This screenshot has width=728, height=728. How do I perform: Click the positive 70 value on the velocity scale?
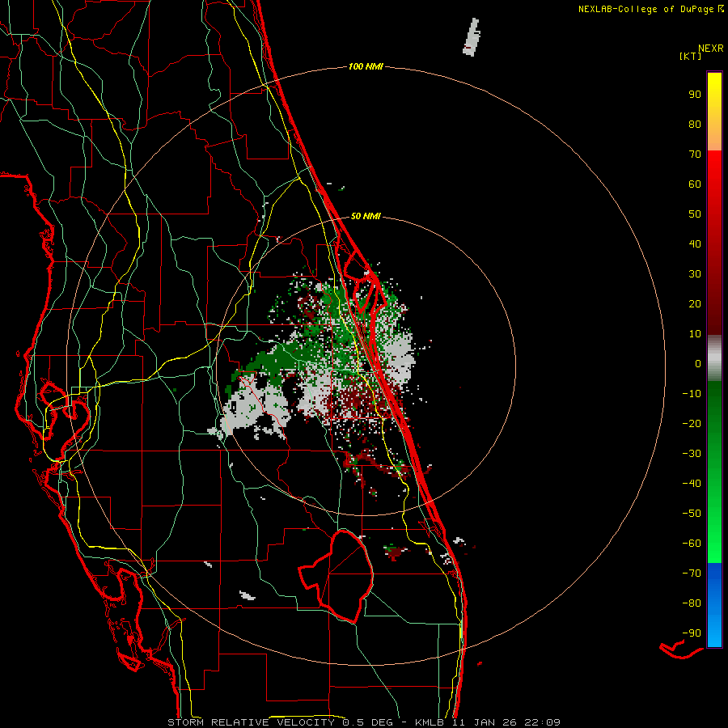coord(695,154)
